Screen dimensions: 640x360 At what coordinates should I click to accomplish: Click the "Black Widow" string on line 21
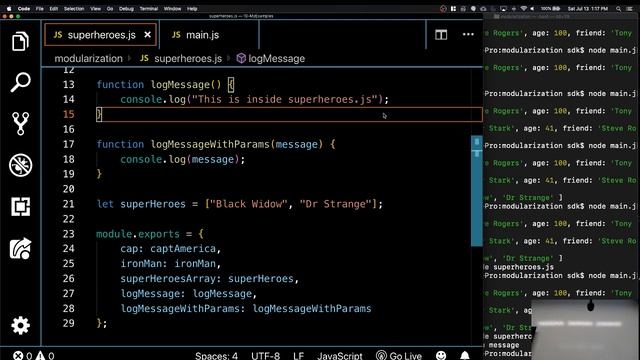coord(249,204)
